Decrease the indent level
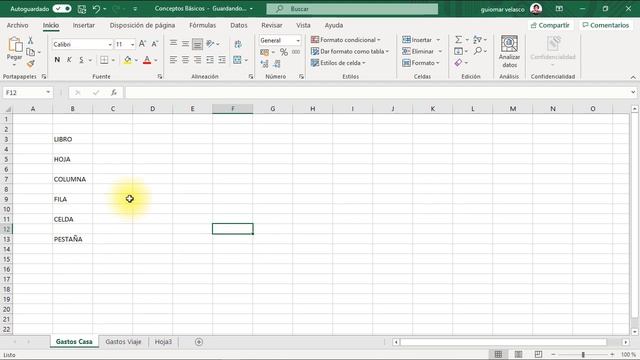 click(210, 60)
